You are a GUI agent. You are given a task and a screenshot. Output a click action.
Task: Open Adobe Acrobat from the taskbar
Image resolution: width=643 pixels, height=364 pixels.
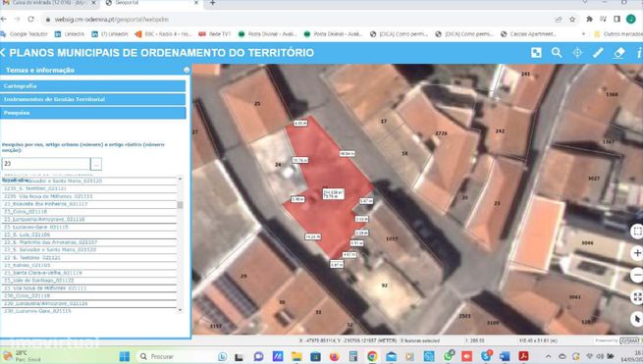tap(523, 356)
